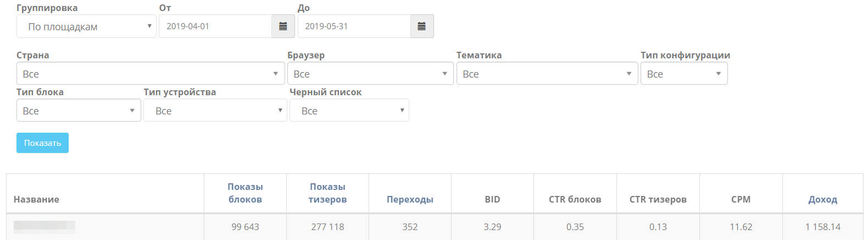Expand the Тематика selector
The height and width of the screenshot is (240, 868).
(x=547, y=74)
